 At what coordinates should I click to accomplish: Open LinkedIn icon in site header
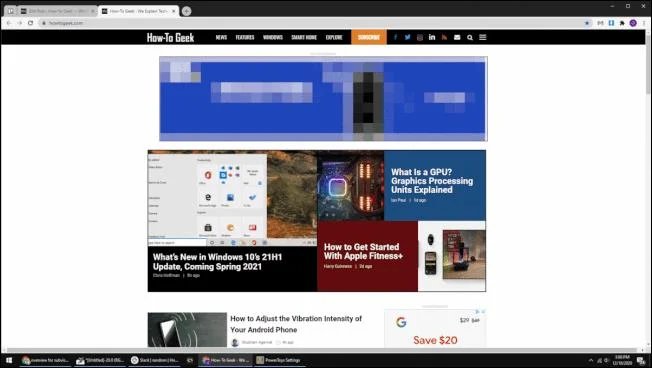pyautogui.click(x=432, y=37)
